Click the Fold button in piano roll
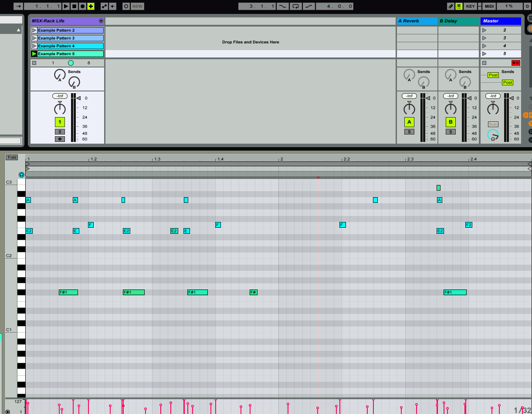The height and width of the screenshot is (414, 532). pyautogui.click(x=12, y=157)
